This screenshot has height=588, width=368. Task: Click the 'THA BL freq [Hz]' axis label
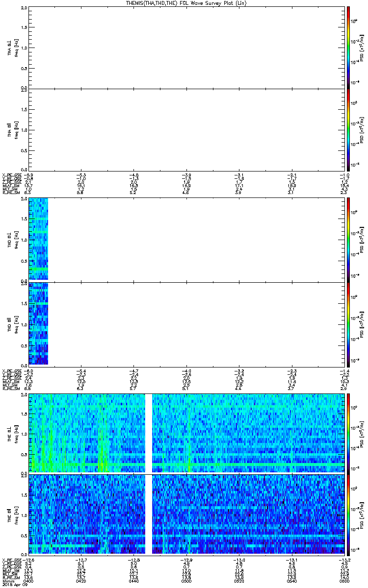pyautogui.click(x=13, y=48)
